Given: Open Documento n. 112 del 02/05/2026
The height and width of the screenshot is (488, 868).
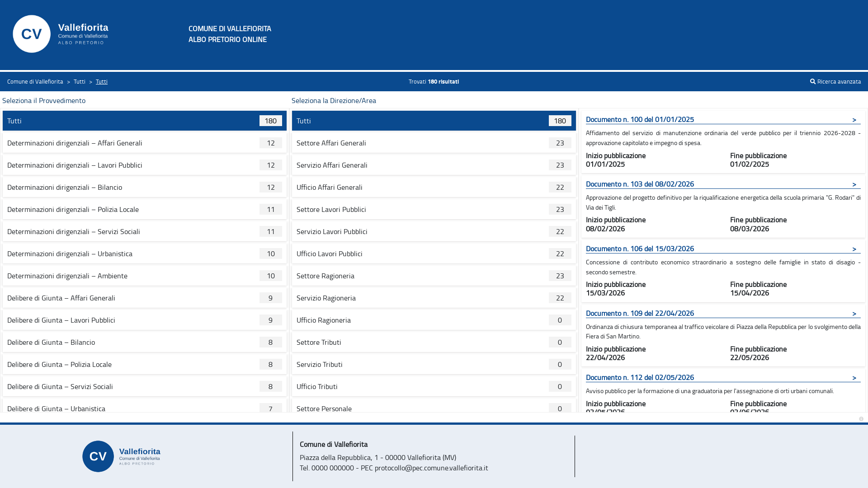Looking at the screenshot, I should (x=640, y=377).
